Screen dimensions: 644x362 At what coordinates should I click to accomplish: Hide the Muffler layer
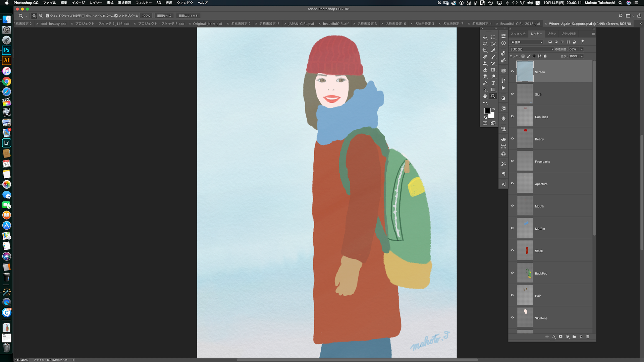(512, 228)
